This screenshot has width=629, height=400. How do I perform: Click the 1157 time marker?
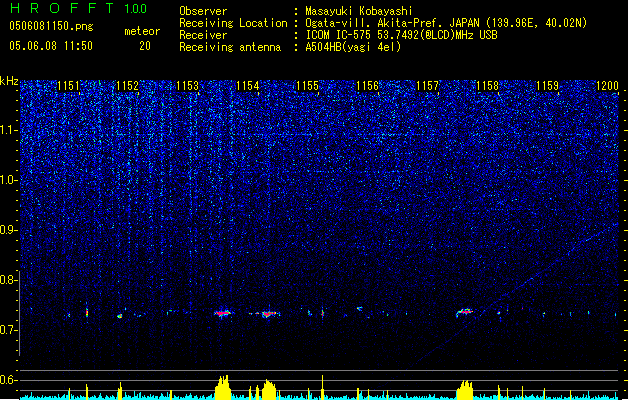coord(428,85)
